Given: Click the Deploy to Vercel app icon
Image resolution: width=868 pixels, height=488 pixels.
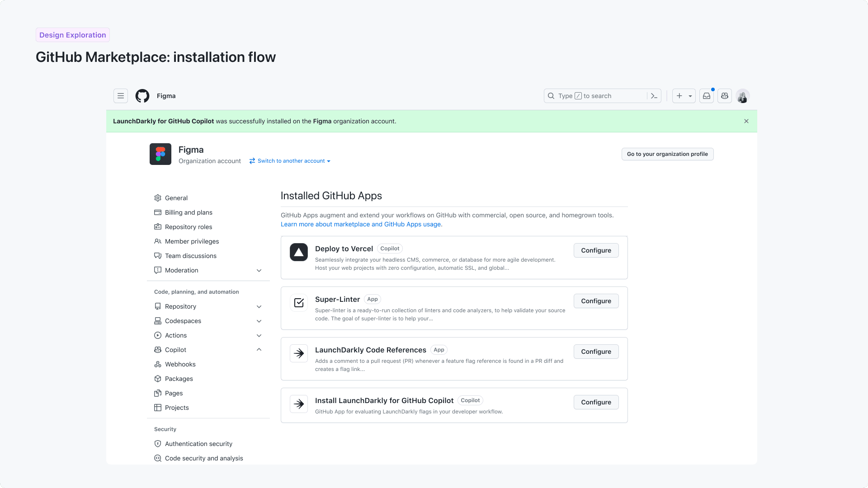Looking at the screenshot, I should click(x=298, y=252).
